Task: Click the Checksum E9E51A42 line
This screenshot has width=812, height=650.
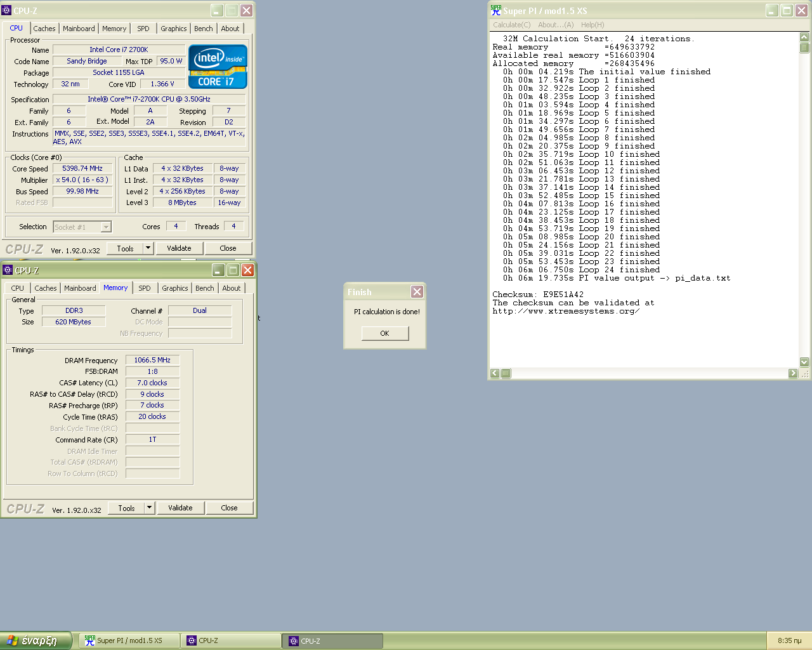Action: click(x=538, y=295)
